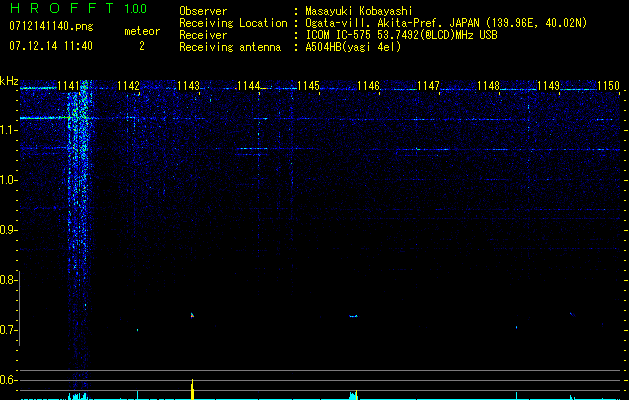Click the HROFFT program title text

tap(62, 8)
